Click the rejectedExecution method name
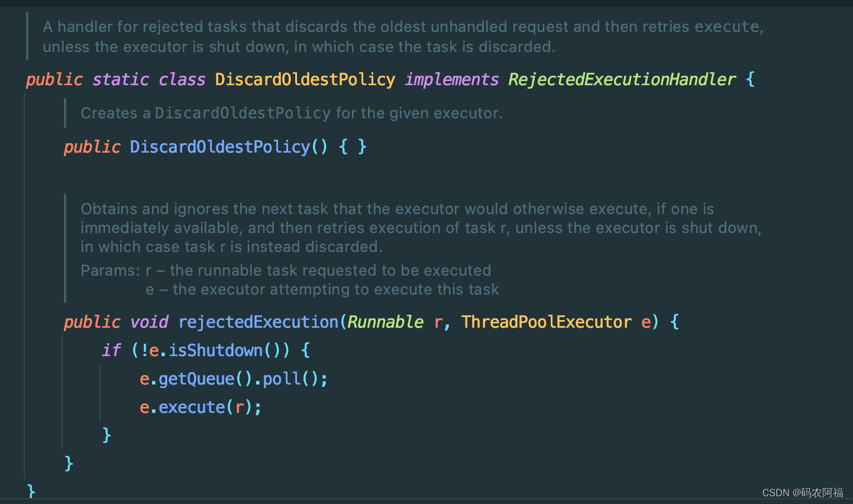The height and width of the screenshot is (504, 853). pos(259,322)
